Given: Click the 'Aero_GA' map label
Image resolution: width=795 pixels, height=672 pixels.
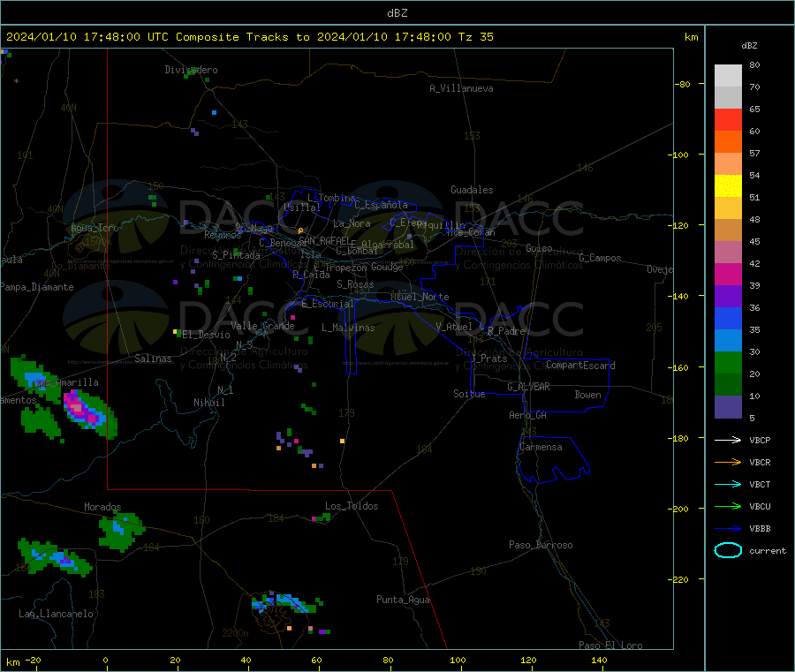Looking at the screenshot, I should point(528,415).
